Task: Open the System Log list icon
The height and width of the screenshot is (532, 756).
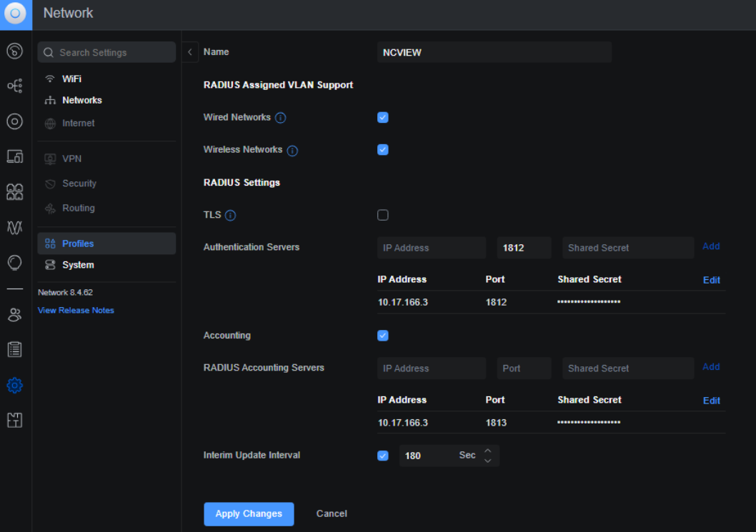Action: (x=14, y=349)
